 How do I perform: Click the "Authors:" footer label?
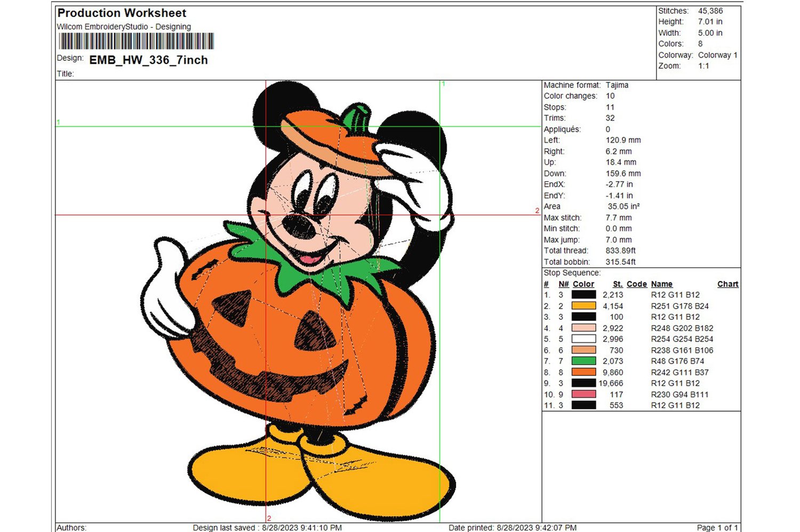71,528
